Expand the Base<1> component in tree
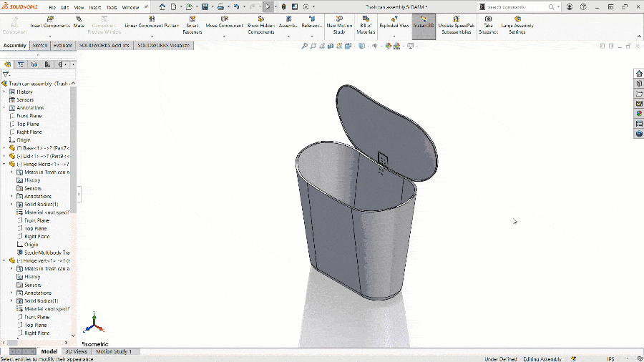This screenshot has height=362, width=644. click(x=4, y=147)
